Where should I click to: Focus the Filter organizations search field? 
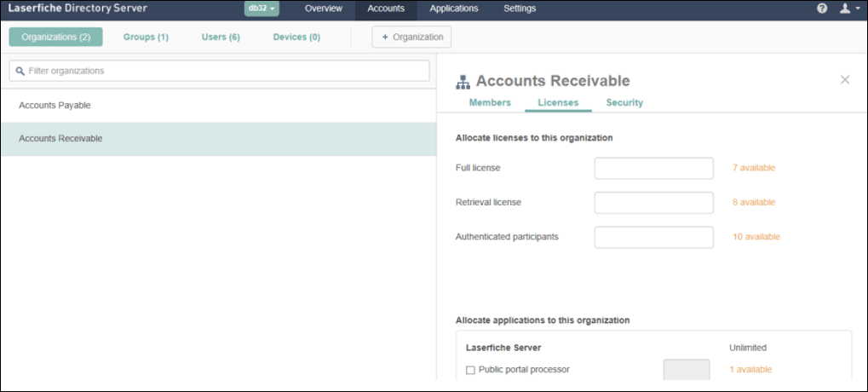click(219, 71)
